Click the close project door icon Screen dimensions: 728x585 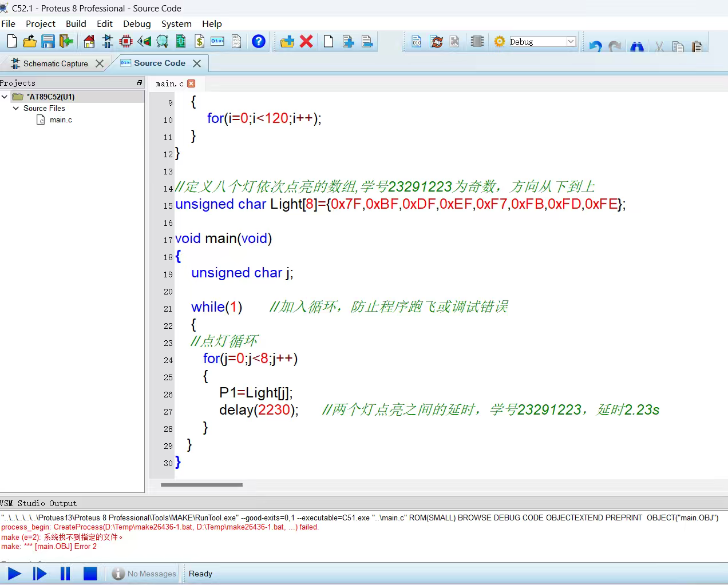66,41
